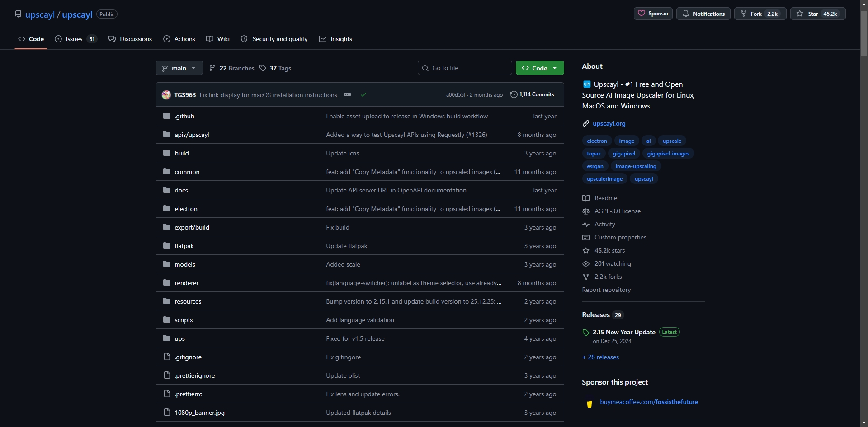Click the repository icon beside upscayl/upscayl
The image size is (868, 427).
tap(18, 14)
